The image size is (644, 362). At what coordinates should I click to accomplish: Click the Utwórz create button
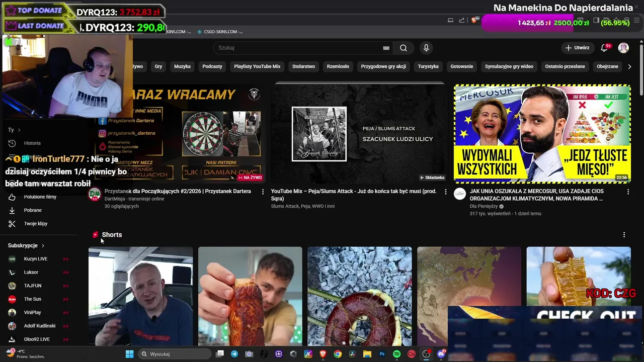point(577,48)
